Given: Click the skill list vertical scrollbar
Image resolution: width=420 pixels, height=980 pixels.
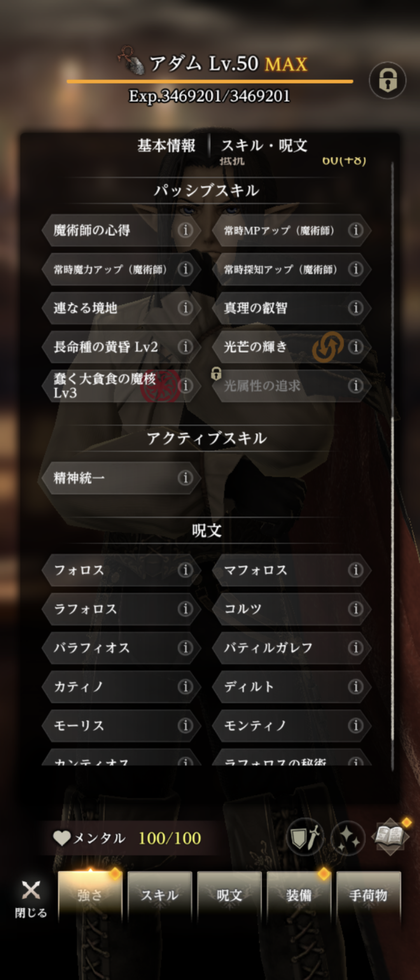Looking at the screenshot, I should point(392,466).
